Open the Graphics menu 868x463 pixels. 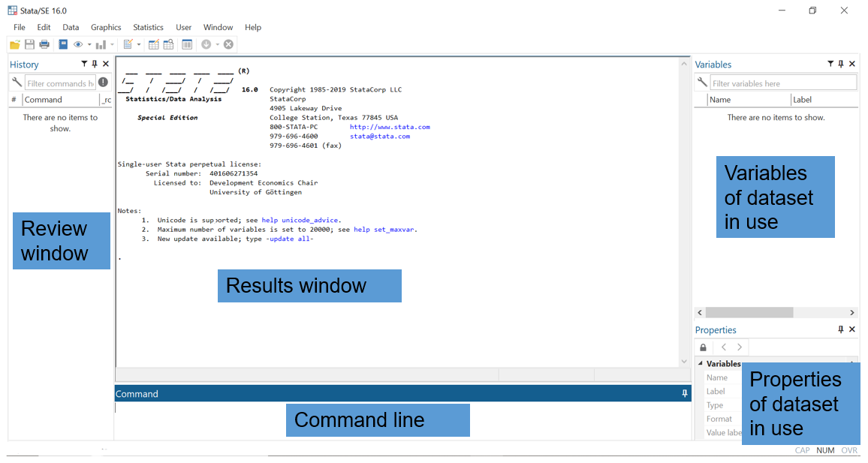pyautogui.click(x=106, y=27)
